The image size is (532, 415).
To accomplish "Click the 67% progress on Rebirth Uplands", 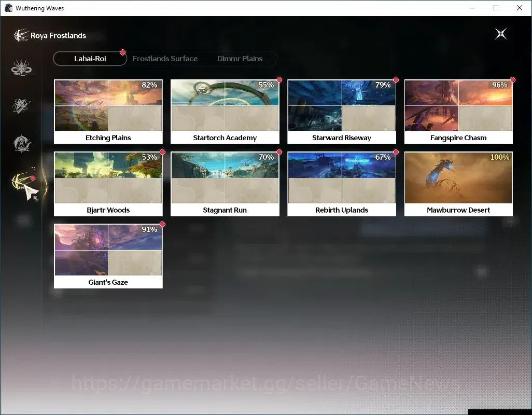I will [383, 157].
